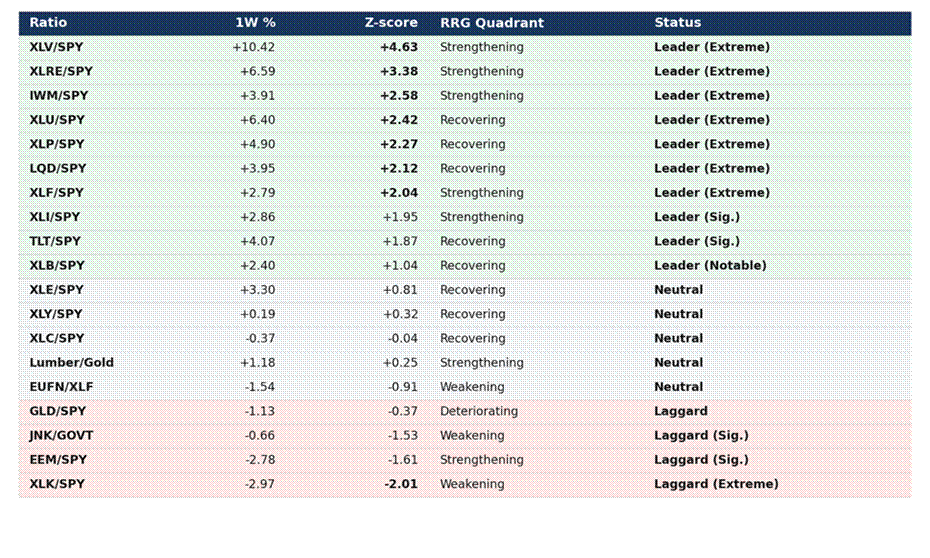Select the XLY/SPY ratio cell
Viewport: 930px width, 558px height.
pos(56,314)
